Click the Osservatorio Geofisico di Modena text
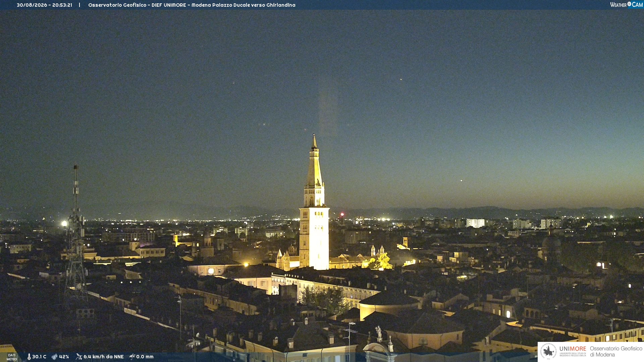 pyautogui.click(x=616, y=351)
